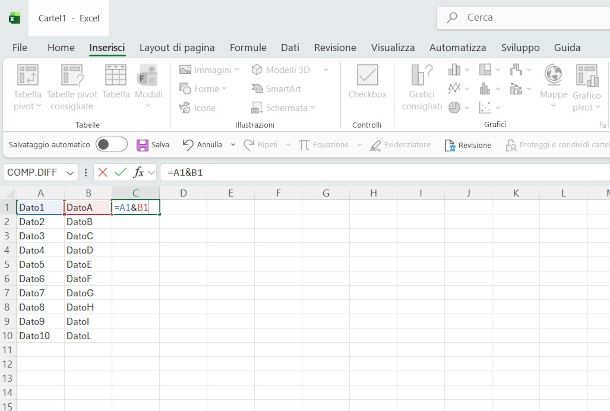Insert a column chart icon
This screenshot has height=411, width=610.
pos(454,70)
